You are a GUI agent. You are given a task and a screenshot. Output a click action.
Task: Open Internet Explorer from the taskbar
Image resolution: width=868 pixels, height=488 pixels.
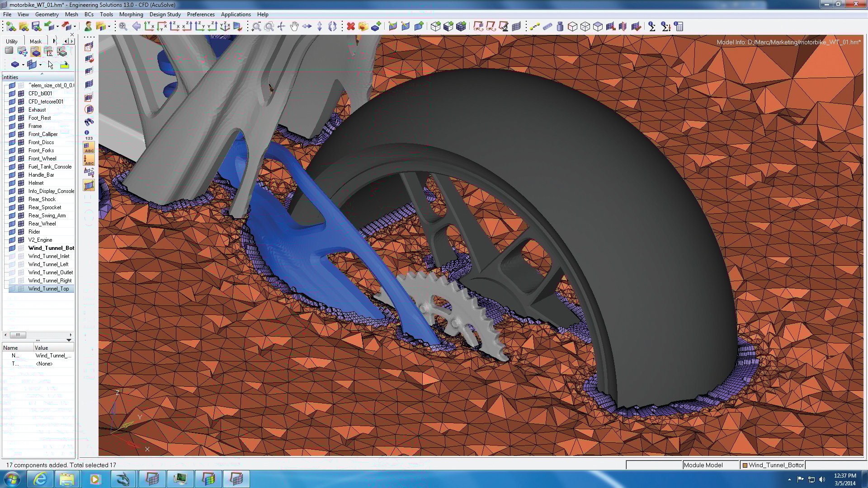[x=40, y=479]
